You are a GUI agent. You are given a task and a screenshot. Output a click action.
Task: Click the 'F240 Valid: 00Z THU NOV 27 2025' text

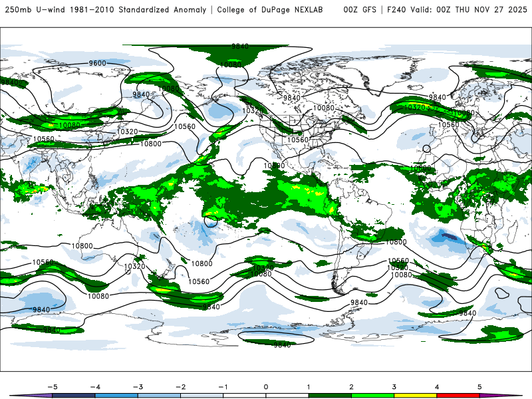coord(457,9)
